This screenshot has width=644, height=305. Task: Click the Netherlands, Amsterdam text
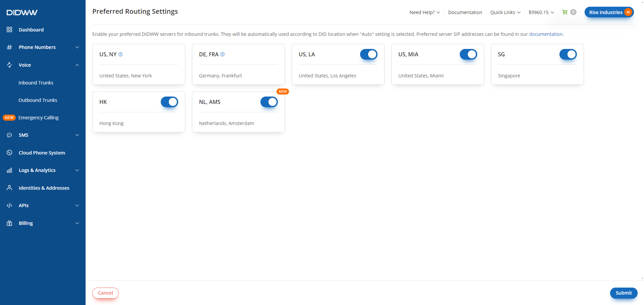click(x=227, y=123)
